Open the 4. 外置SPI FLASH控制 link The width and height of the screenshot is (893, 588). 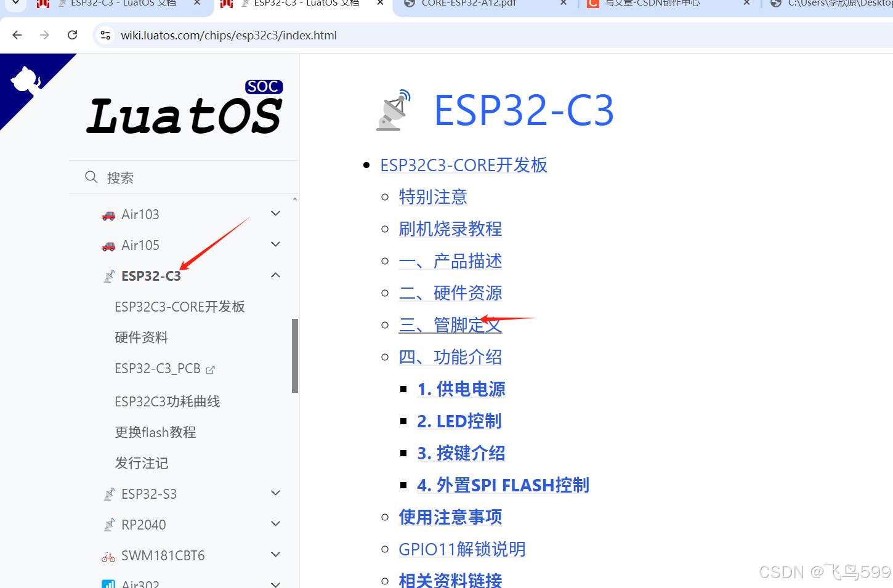pyautogui.click(x=503, y=485)
